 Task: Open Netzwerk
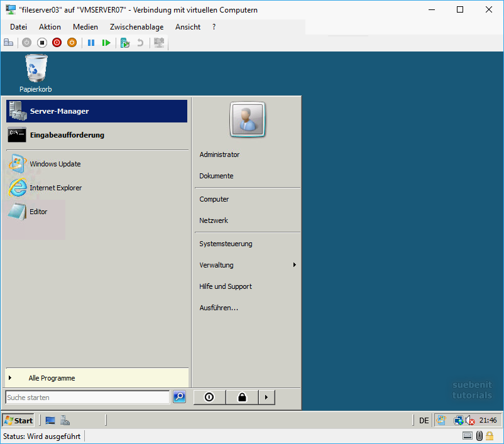point(214,220)
